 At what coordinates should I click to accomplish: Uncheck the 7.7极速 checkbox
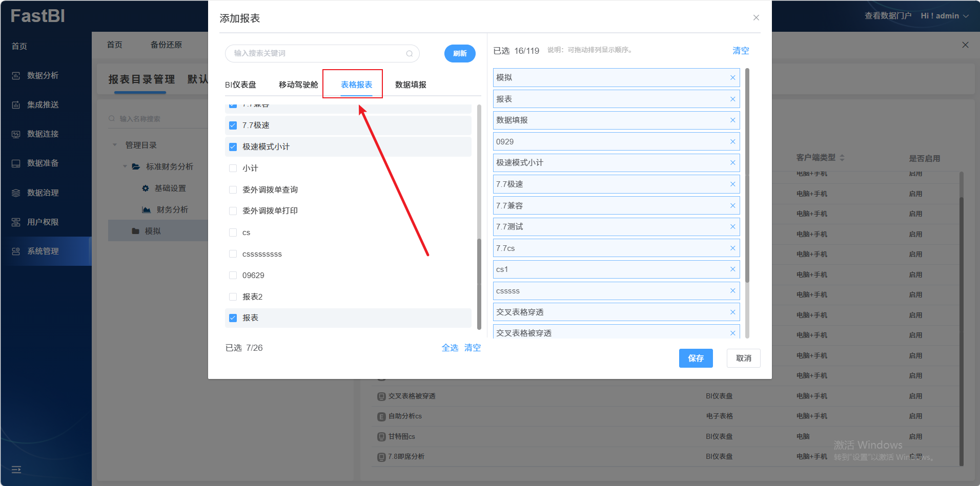click(233, 125)
